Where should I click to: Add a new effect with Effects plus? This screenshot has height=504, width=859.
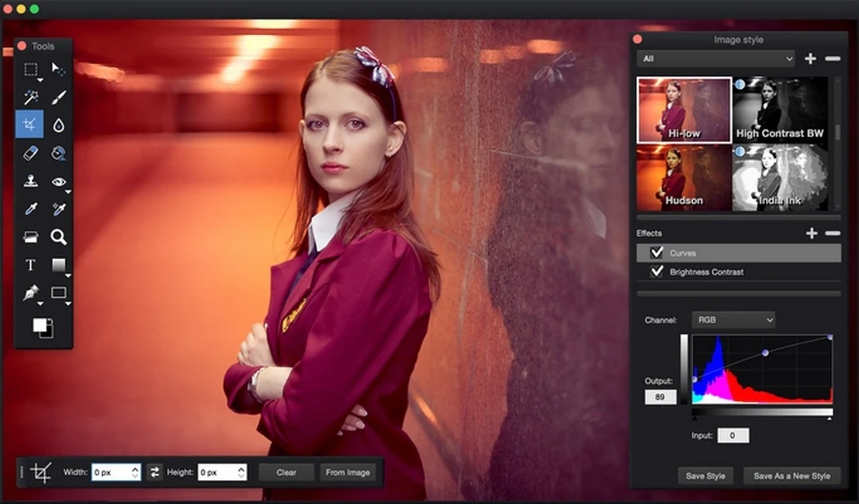pyautogui.click(x=812, y=233)
